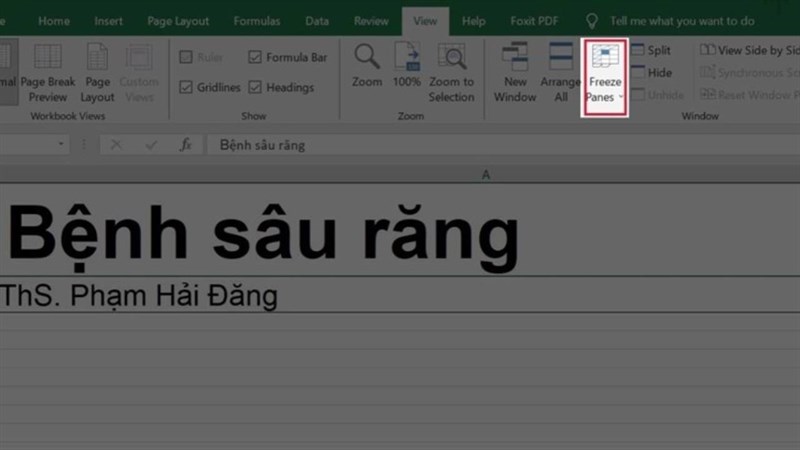Screen dimensions: 800x450
Task: Select the View tab
Action: coord(425,21)
